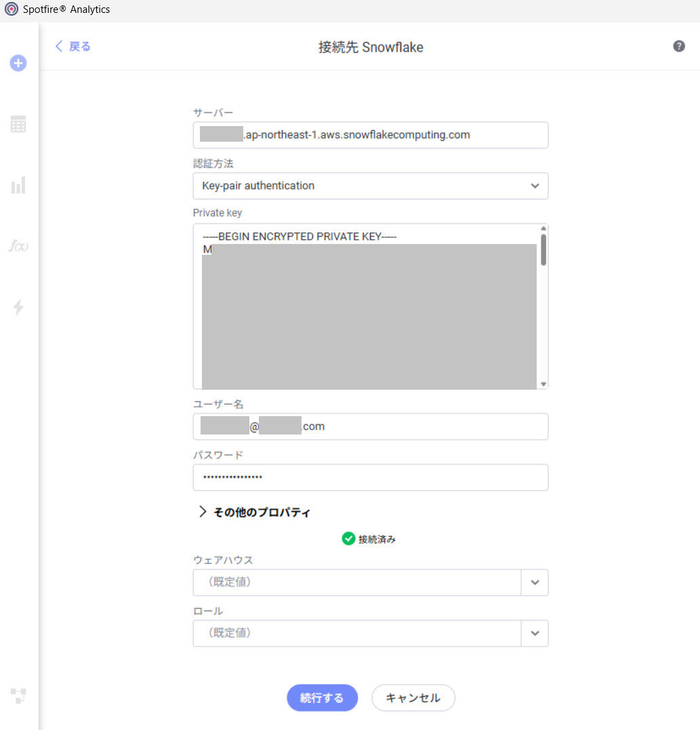The image size is (700, 730).
Task: Click the Private key scrollbar down arrow
Action: click(543, 384)
